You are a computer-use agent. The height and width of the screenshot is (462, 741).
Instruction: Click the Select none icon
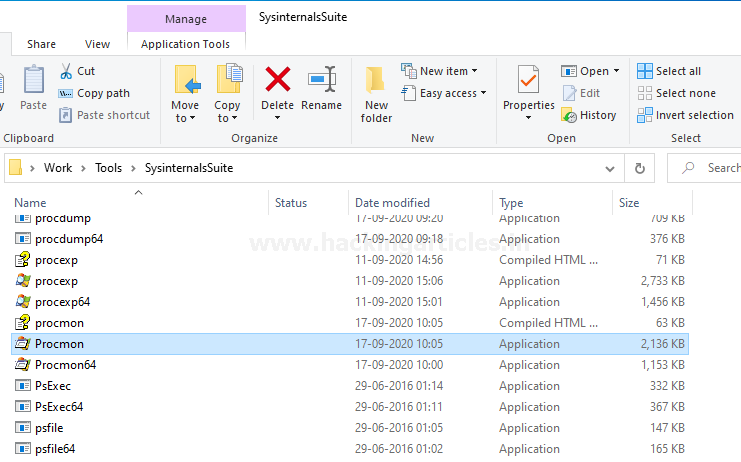645,93
